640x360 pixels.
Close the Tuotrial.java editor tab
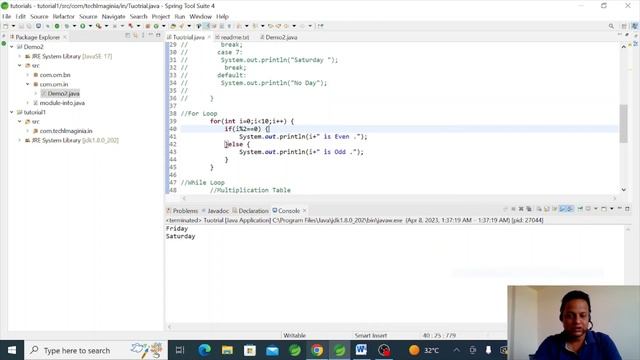point(209,37)
